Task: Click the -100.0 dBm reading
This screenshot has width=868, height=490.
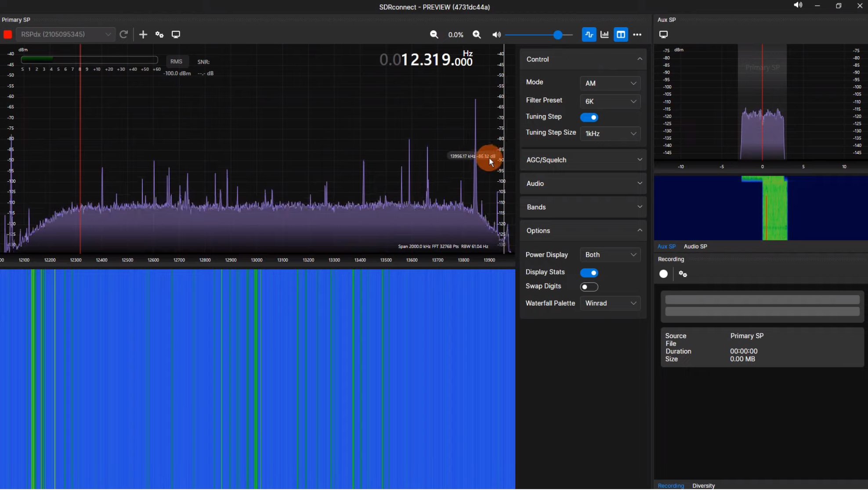Action: (x=177, y=73)
